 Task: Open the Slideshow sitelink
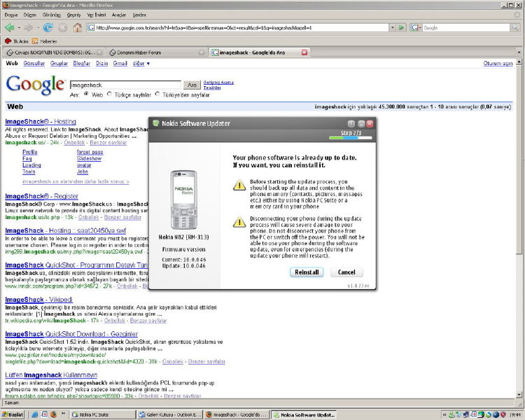coord(89,158)
